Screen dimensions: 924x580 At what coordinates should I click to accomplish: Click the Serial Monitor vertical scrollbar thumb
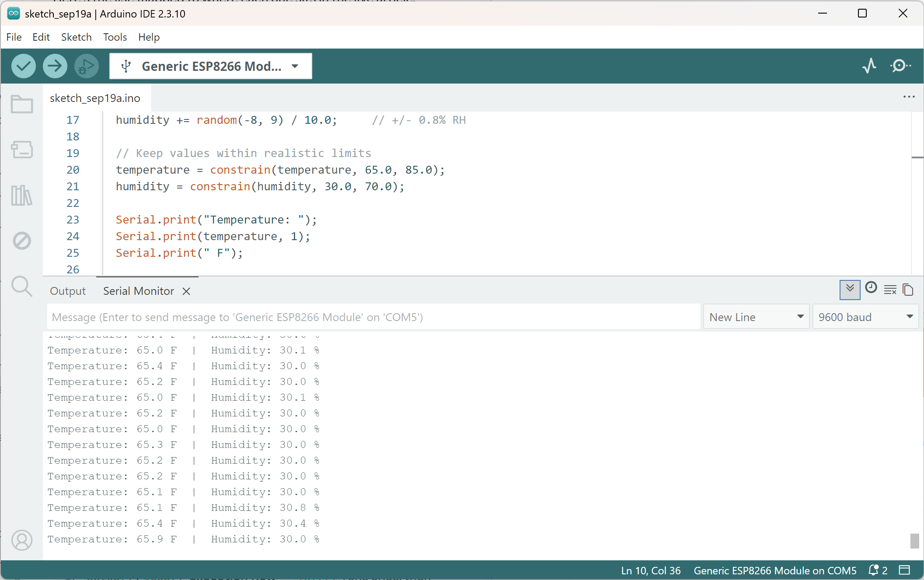(914, 541)
